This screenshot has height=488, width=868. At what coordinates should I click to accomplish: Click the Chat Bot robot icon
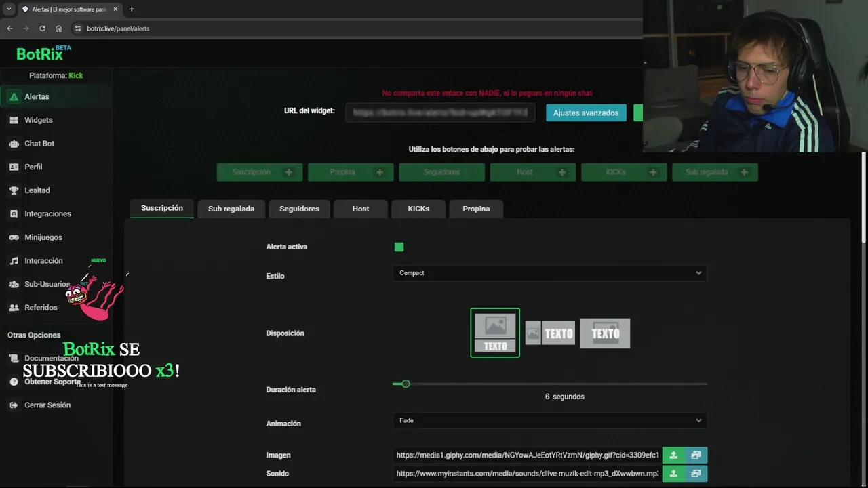tap(14, 144)
